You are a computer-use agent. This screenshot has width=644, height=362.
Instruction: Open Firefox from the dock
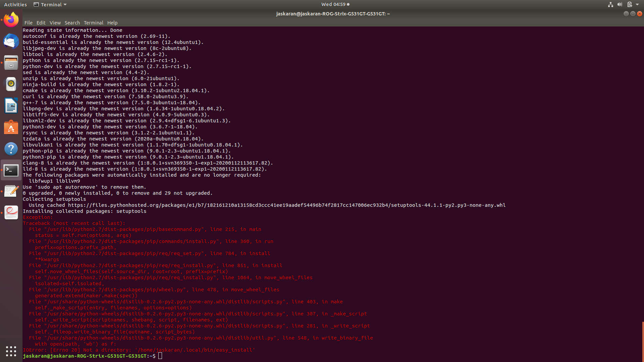click(x=11, y=19)
